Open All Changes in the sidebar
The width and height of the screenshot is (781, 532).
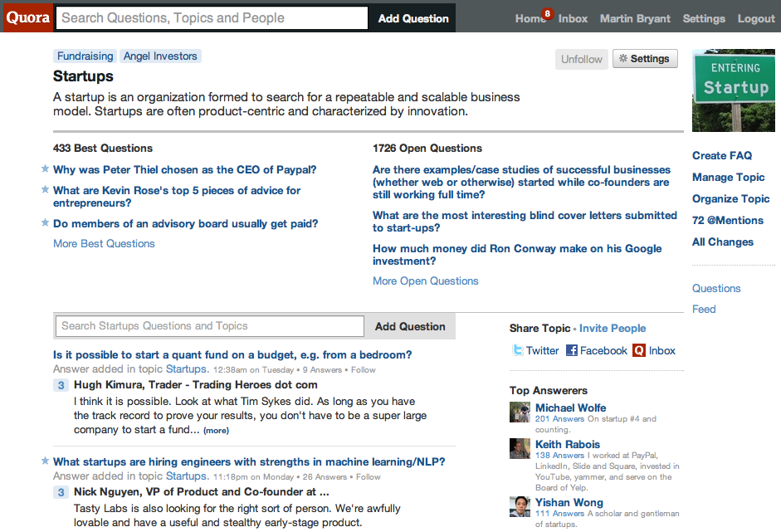tap(723, 242)
